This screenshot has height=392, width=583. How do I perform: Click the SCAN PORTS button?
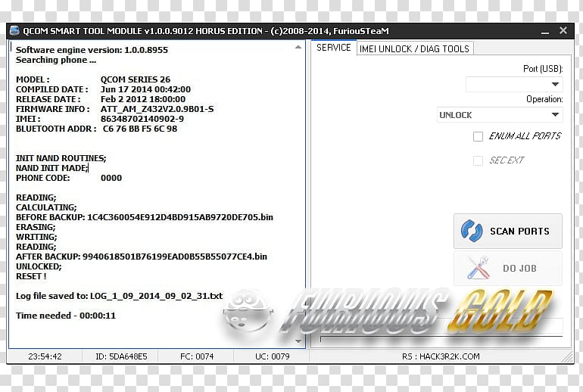508,231
